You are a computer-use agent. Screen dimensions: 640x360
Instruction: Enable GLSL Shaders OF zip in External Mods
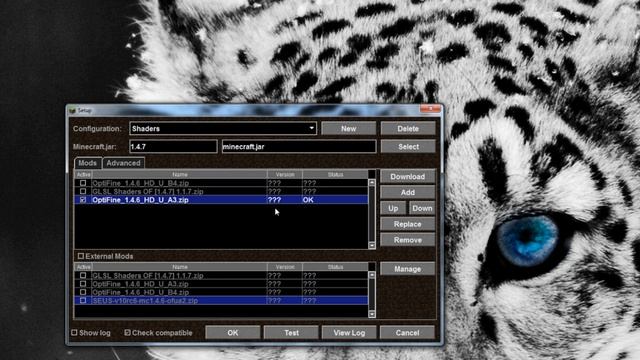pyautogui.click(x=83, y=275)
